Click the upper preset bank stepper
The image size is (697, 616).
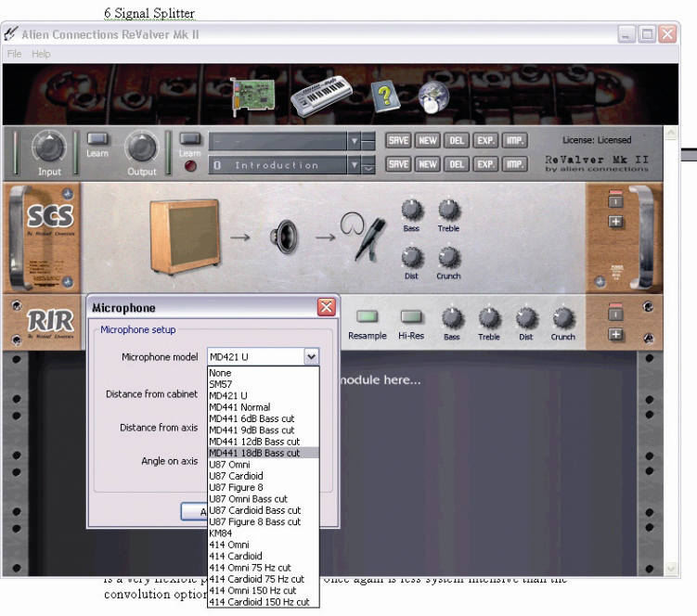[x=368, y=141]
